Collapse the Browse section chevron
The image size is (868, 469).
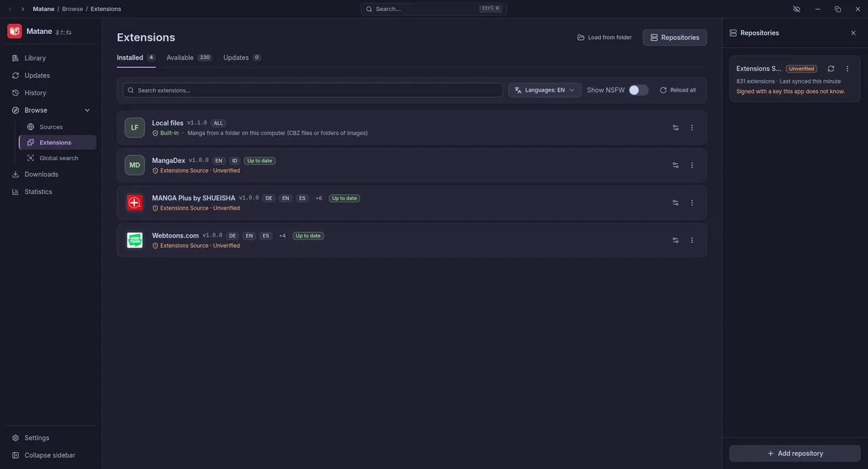point(87,110)
